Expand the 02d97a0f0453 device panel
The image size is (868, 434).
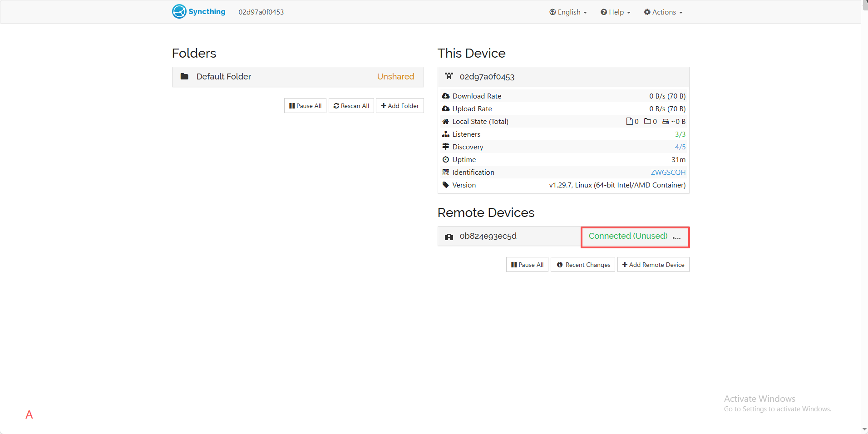(563, 77)
